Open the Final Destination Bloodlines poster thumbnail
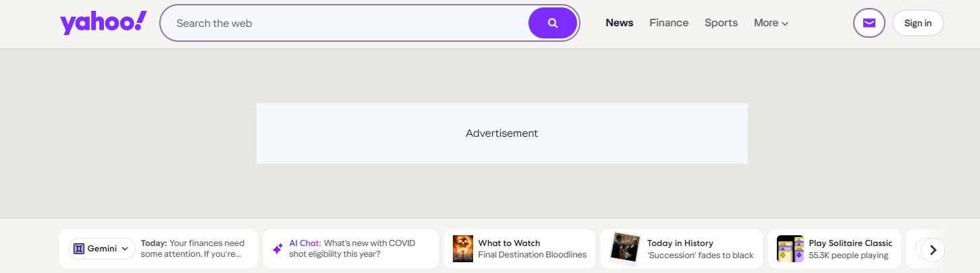980x273 pixels. tap(463, 249)
